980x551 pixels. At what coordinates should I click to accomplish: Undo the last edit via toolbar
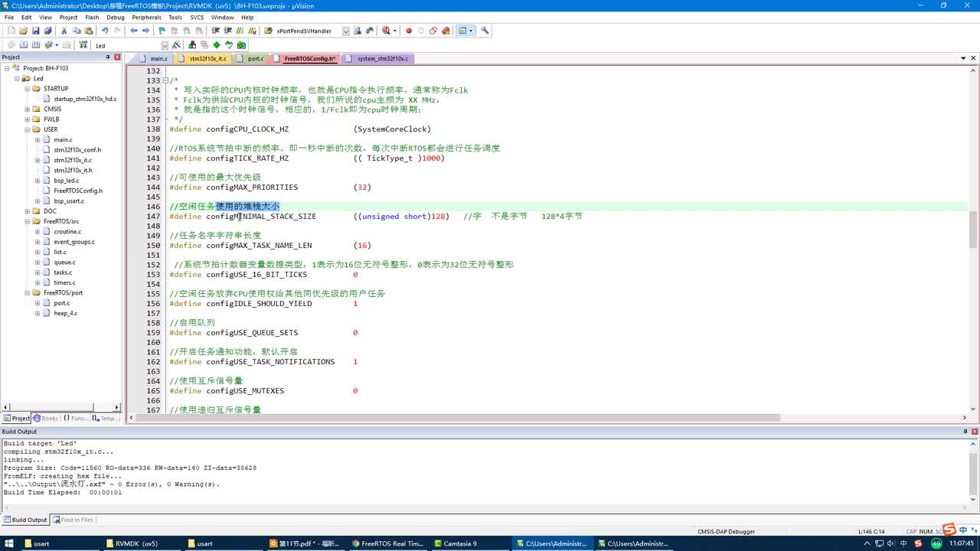105,31
